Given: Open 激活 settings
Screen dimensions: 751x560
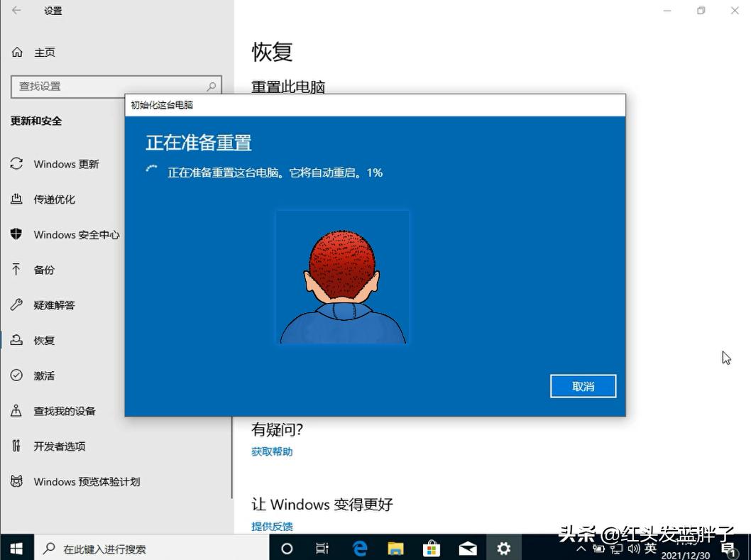Looking at the screenshot, I should pyautogui.click(x=44, y=375).
